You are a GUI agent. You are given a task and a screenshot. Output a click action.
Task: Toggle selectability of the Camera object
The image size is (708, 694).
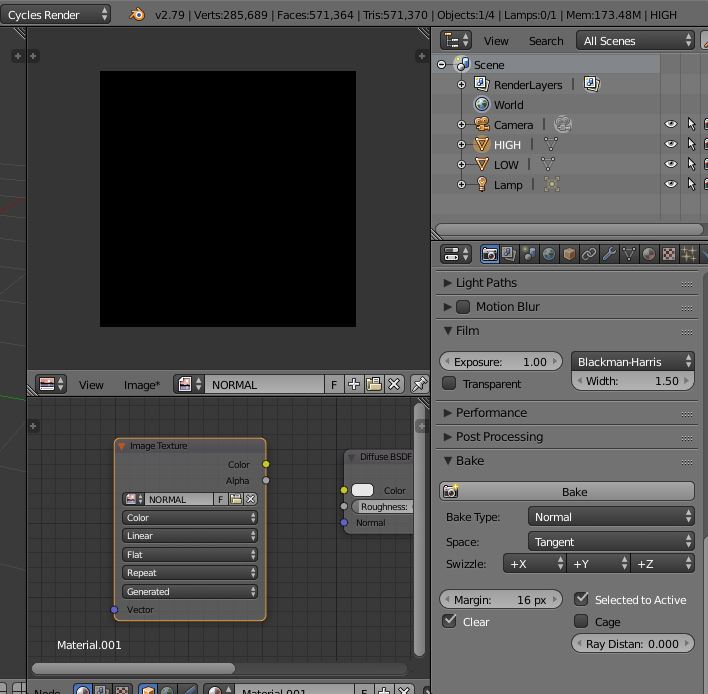click(x=691, y=124)
